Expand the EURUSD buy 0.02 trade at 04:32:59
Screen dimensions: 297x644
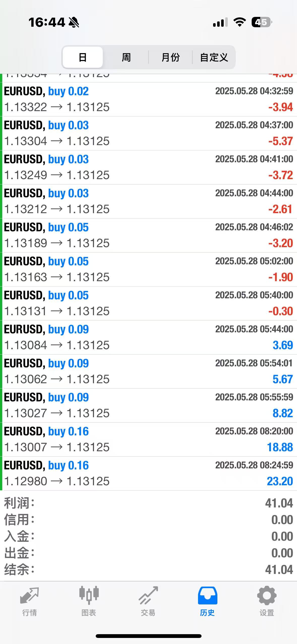pos(149,99)
